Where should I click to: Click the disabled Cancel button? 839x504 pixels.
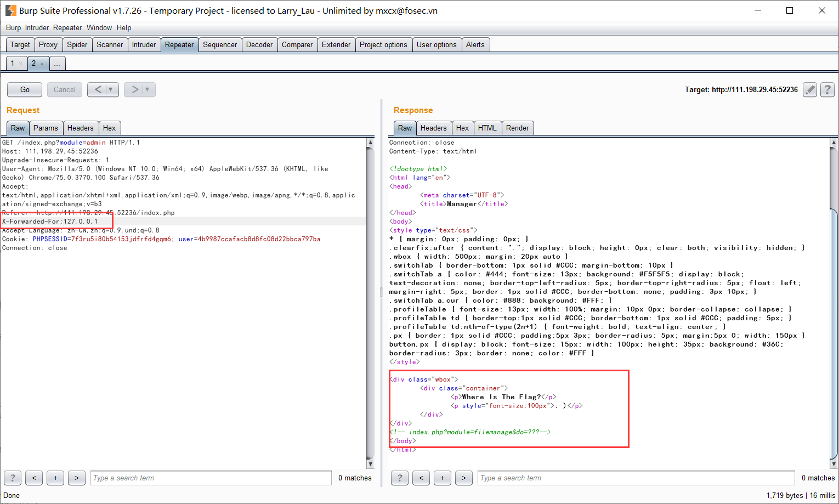[x=65, y=89]
